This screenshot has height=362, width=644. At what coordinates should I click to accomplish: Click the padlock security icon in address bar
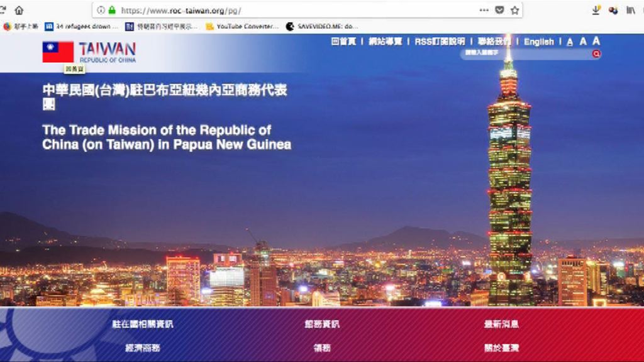[x=112, y=9]
